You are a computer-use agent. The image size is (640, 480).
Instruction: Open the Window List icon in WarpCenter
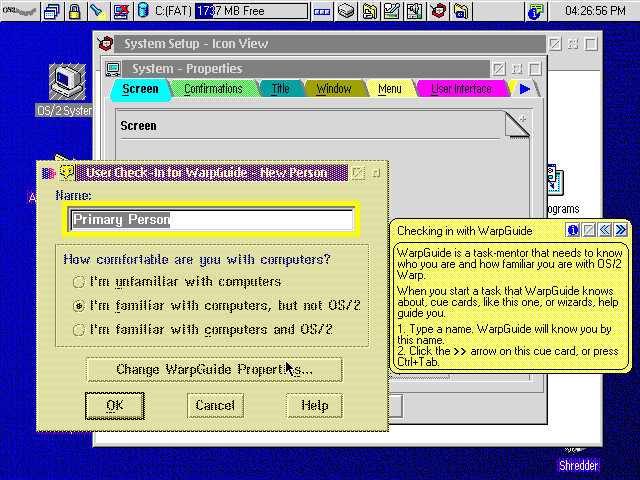pyautogui.click(x=52, y=11)
